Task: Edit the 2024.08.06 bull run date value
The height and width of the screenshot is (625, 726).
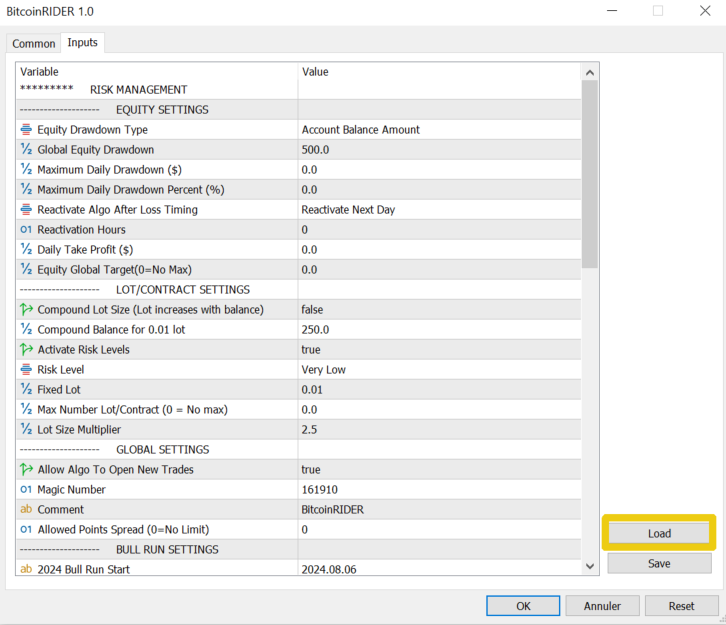Action: [439, 568]
